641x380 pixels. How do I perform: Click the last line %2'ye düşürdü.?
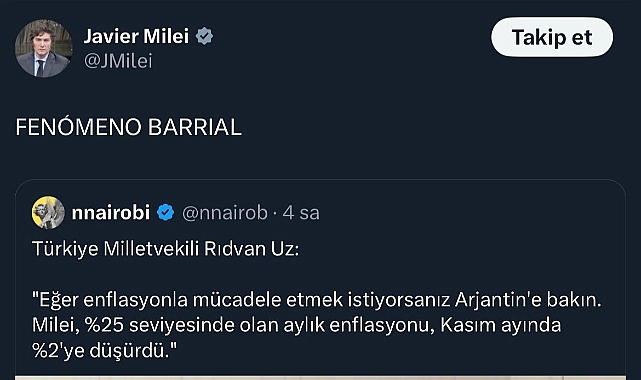[x=105, y=351]
